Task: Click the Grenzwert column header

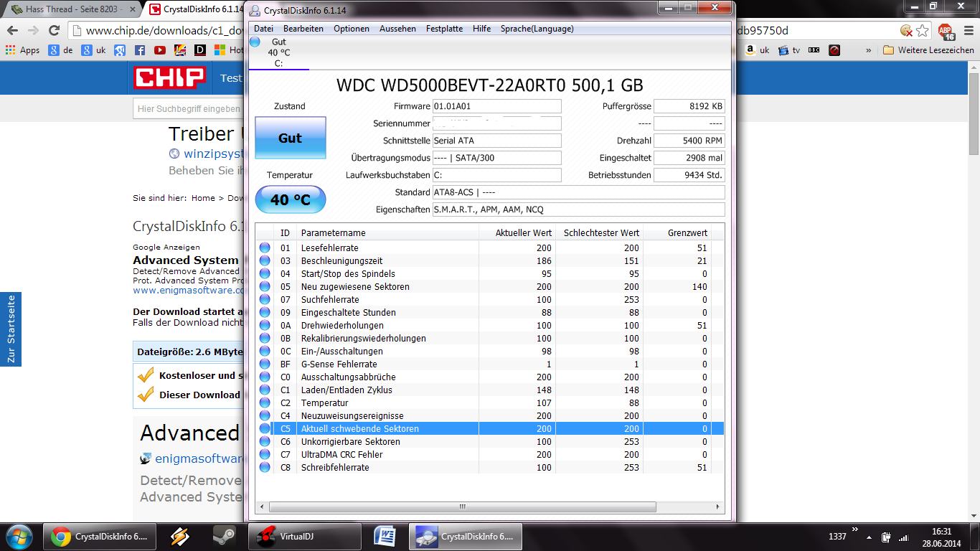Action: 677,232
